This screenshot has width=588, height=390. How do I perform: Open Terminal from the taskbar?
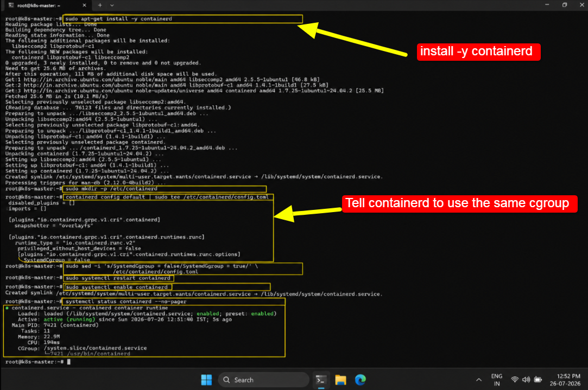[x=321, y=380]
